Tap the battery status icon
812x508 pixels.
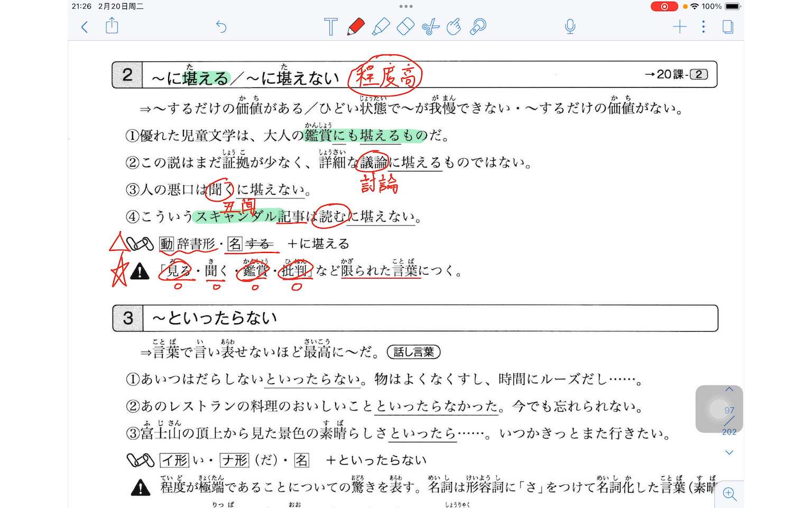[733, 6]
